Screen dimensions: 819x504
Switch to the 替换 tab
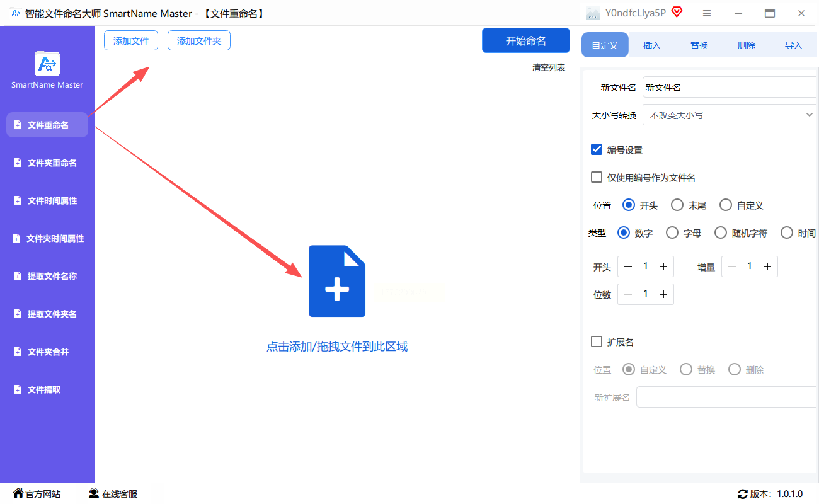point(699,45)
